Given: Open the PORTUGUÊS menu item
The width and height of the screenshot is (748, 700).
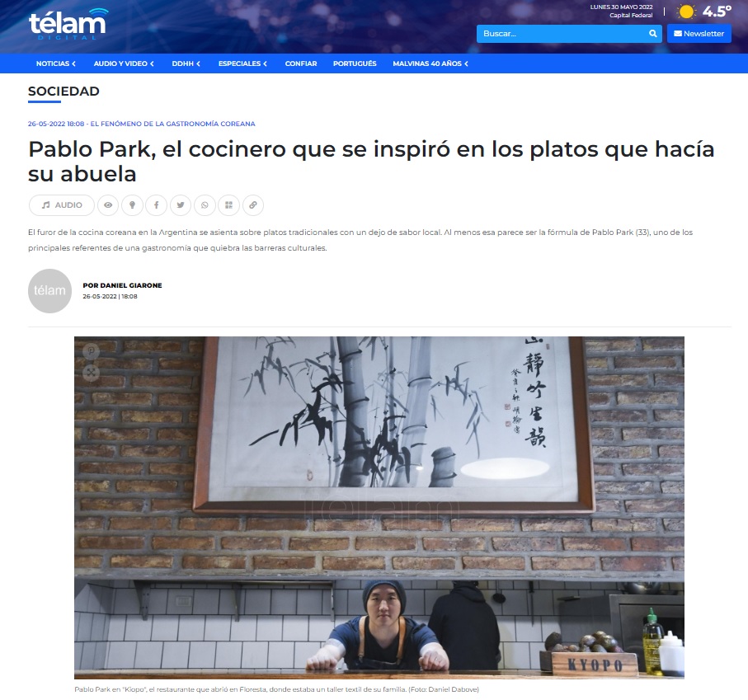Looking at the screenshot, I should 355,63.
